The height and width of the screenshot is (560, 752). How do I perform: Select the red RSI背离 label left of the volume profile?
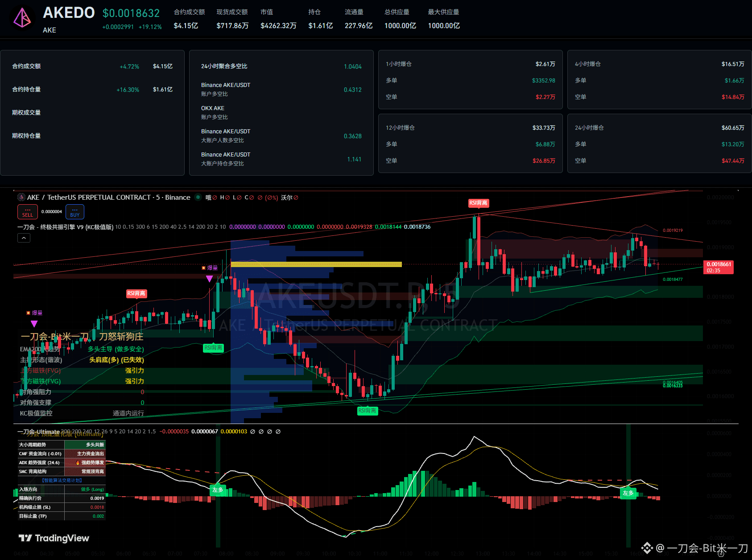pos(136,293)
